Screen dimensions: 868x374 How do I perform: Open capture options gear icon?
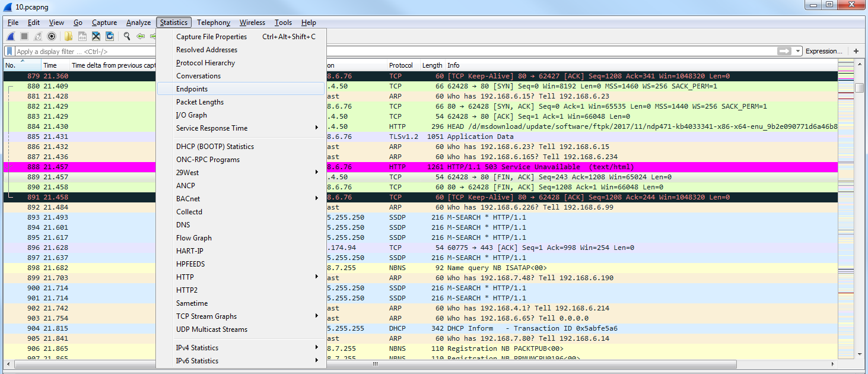pos(52,36)
